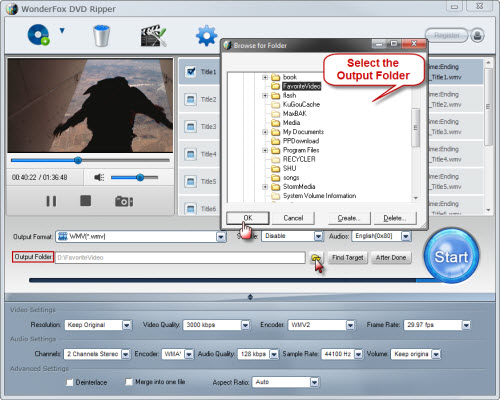Take a snapshot with the camera icon

tap(124, 201)
